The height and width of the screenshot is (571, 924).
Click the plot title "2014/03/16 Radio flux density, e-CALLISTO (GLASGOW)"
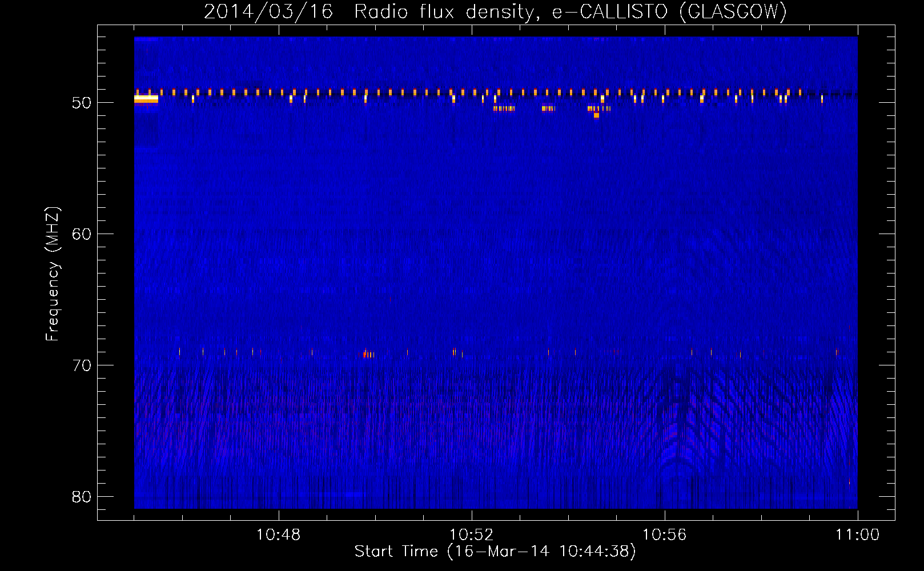[x=495, y=11]
